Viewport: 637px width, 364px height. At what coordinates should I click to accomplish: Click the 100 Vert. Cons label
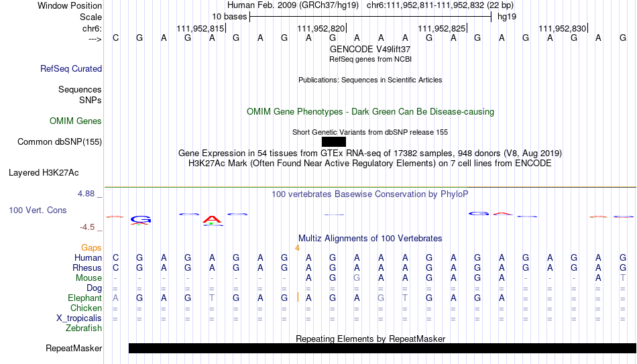coord(38,210)
